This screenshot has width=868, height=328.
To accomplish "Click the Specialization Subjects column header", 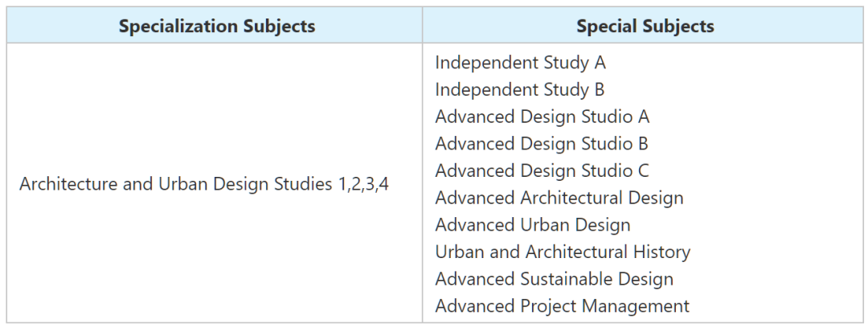I will click(216, 26).
